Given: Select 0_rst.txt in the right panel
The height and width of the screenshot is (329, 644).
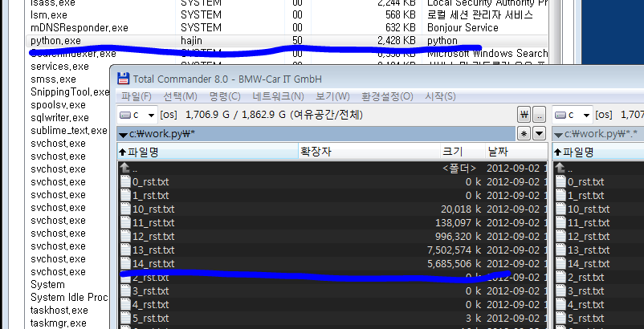Looking at the screenshot, I should point(585,181).
